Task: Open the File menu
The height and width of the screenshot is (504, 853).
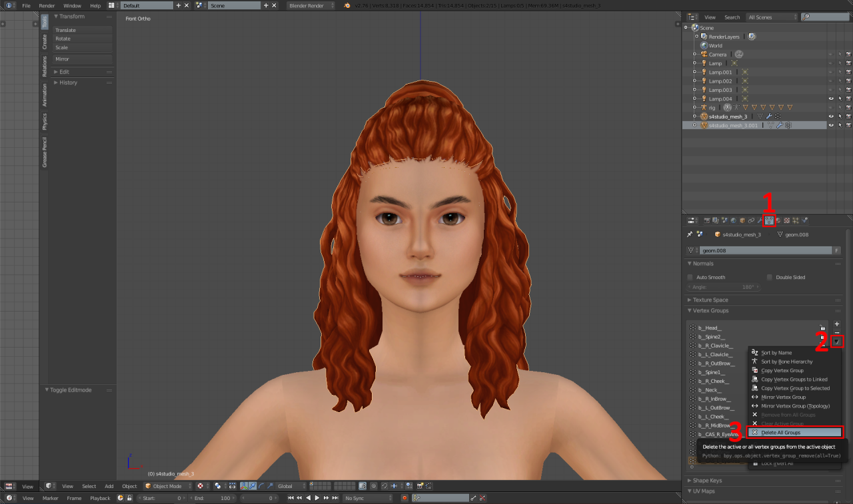Action: point(26,5)
